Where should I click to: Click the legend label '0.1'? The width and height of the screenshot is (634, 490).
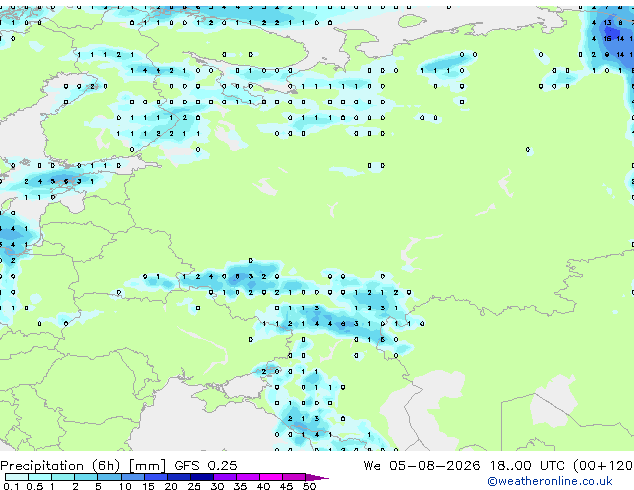11,486
